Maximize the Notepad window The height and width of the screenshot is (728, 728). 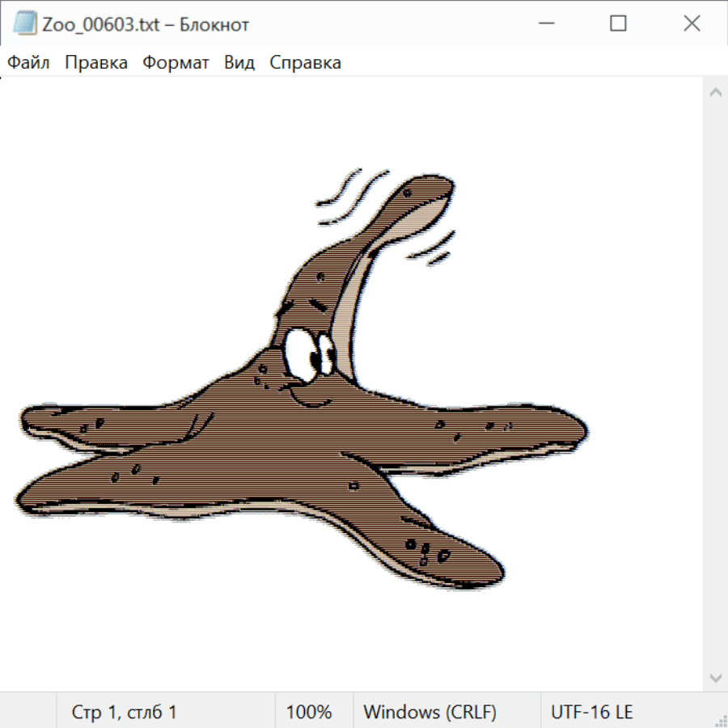(618, 24)
